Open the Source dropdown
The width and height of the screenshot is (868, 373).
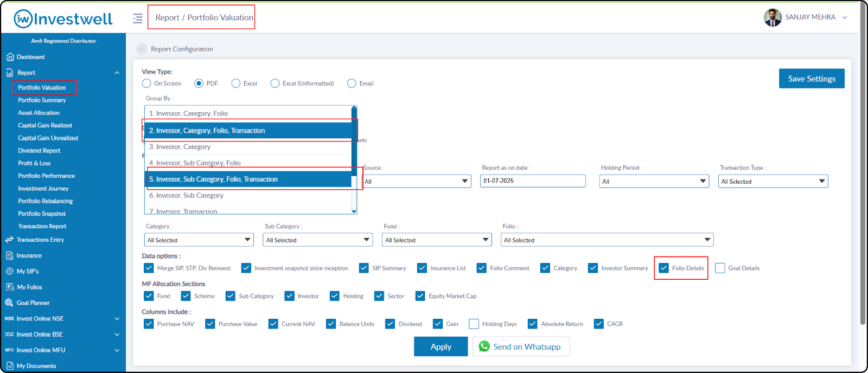click(417, 182)
